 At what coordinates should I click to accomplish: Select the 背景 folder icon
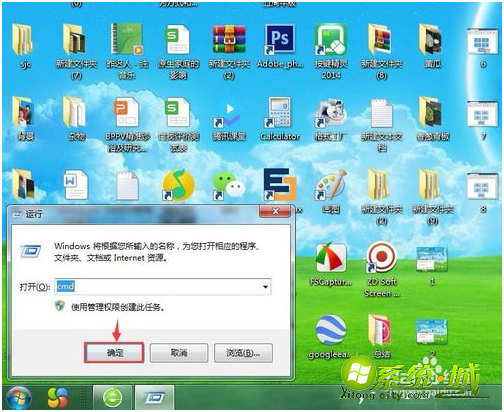coord(23,112)
